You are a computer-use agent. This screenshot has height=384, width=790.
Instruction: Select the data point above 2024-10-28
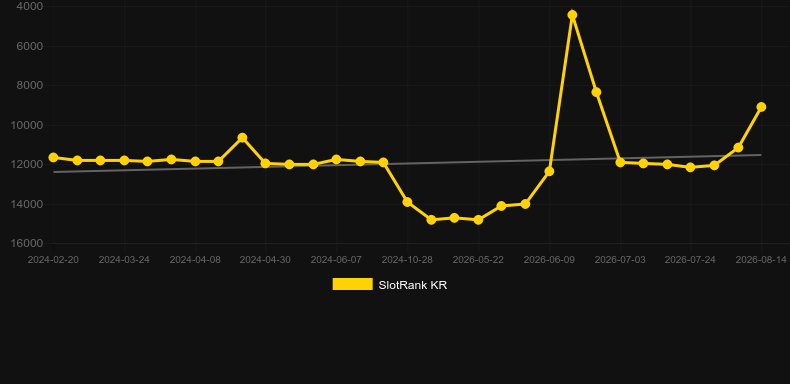tap(407, 202)
